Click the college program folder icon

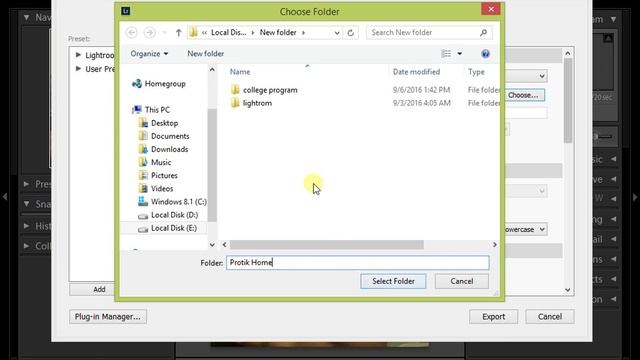(235, 90)
